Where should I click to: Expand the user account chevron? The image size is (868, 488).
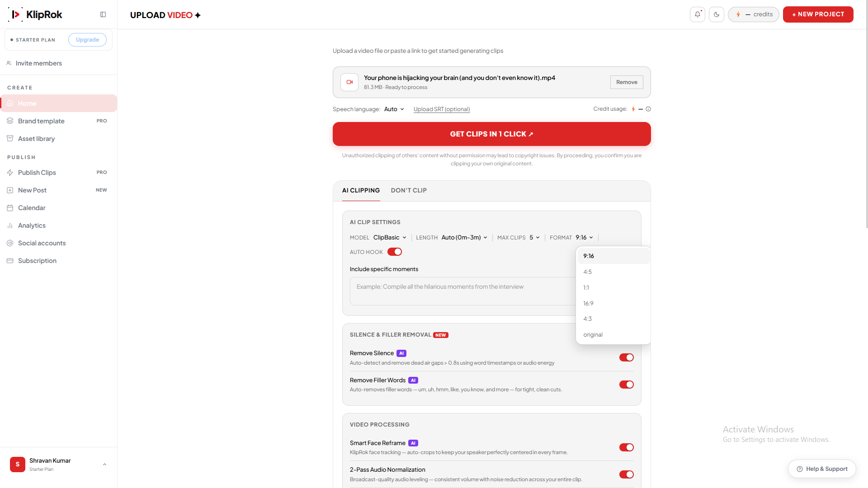[x=104, y=465]
